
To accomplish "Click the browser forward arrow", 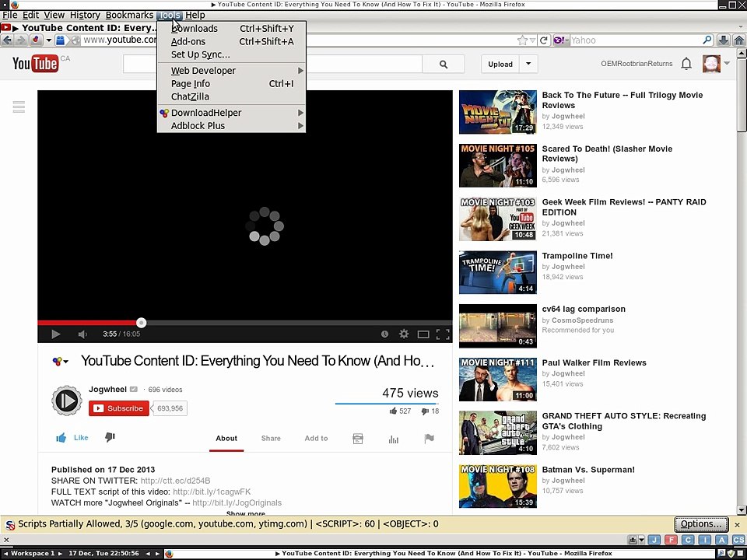I will (20, 40).
